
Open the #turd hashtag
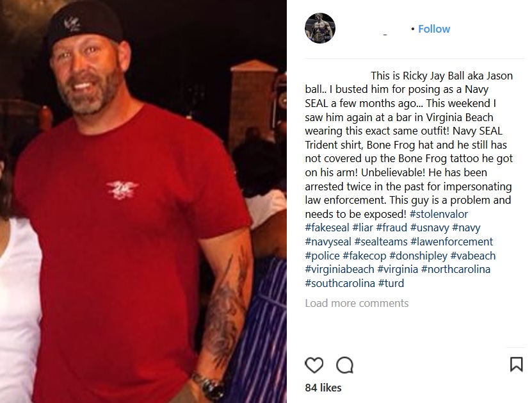click(x=391, y=283)
